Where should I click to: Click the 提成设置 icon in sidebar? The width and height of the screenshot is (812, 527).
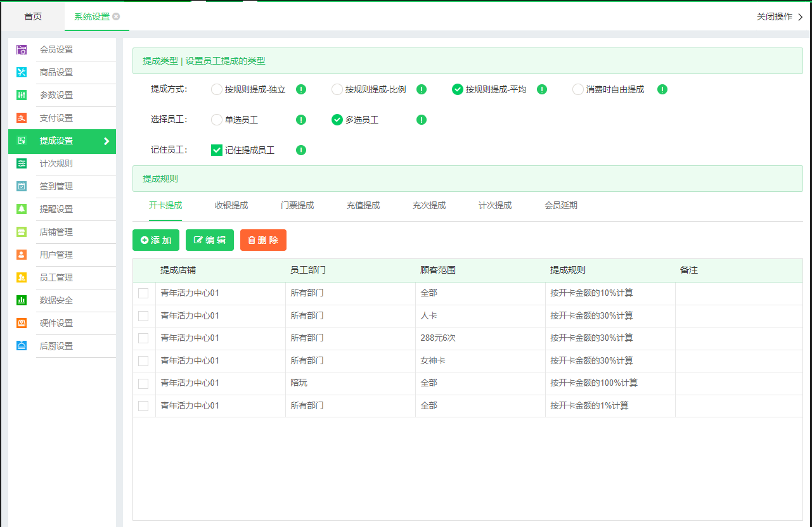tap(22, 141)
